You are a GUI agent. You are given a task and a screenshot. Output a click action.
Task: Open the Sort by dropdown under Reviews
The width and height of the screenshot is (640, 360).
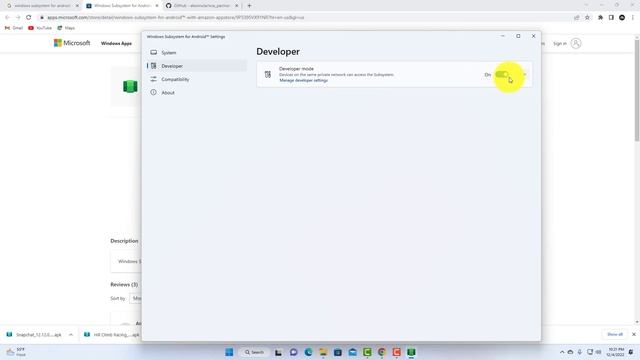[x=135, y=298]
